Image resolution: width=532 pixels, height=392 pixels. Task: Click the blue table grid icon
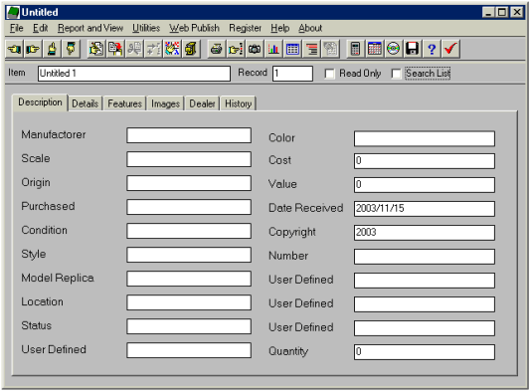[x=292, y=49]
